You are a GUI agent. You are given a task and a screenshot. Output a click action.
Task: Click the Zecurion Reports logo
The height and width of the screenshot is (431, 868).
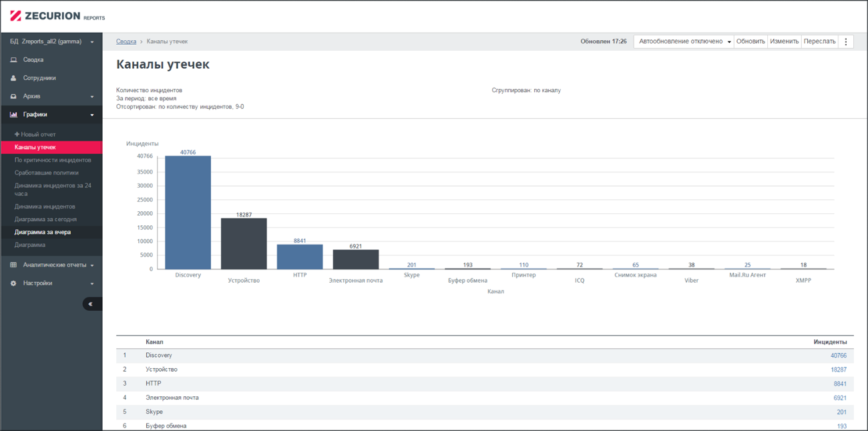pos(57,16)
